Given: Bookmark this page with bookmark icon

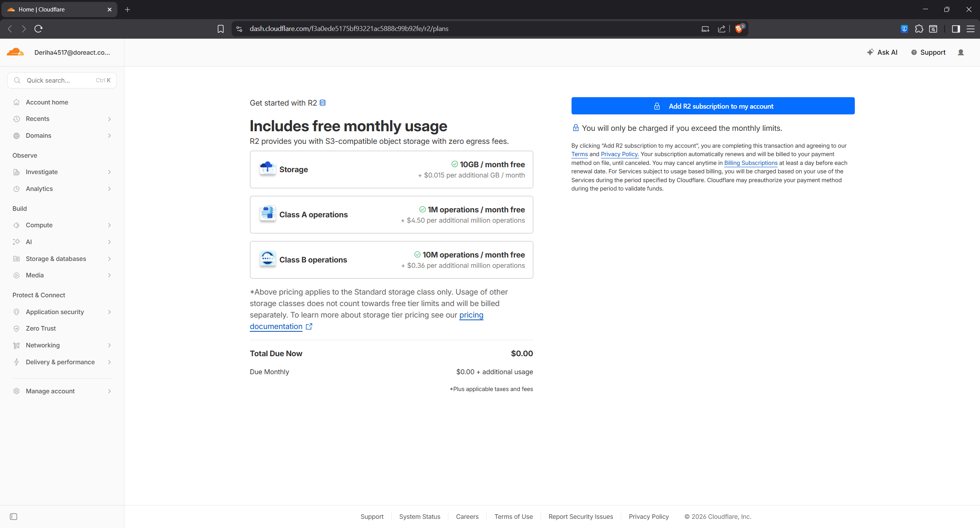Looking at the screenshot, I should (x=220, y=29).
